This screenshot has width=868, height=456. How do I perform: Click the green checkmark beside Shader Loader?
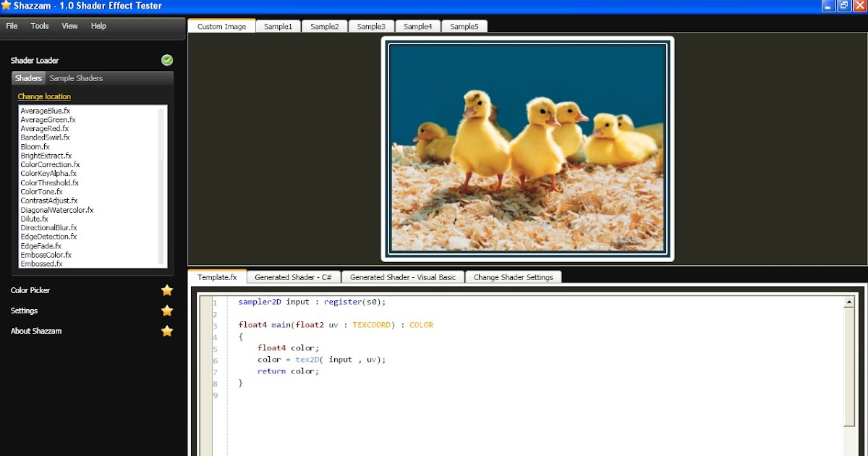[x=167, y=59]
